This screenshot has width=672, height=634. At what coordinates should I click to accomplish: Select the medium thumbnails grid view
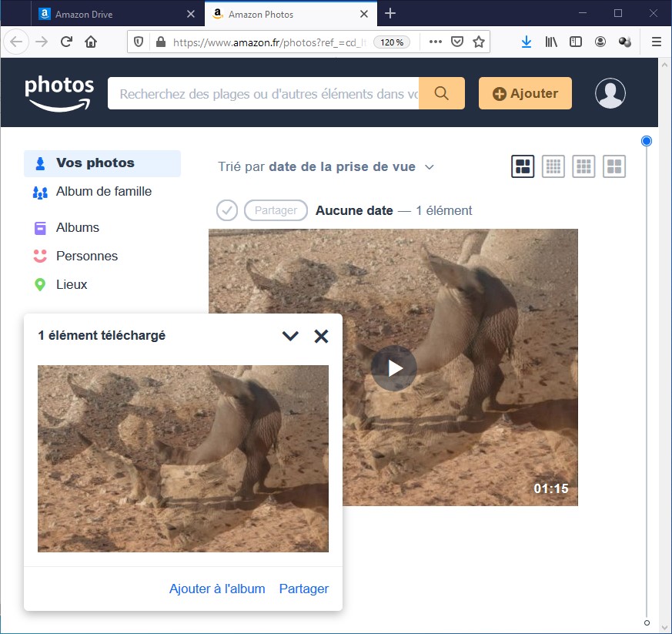tap(583, 166)
